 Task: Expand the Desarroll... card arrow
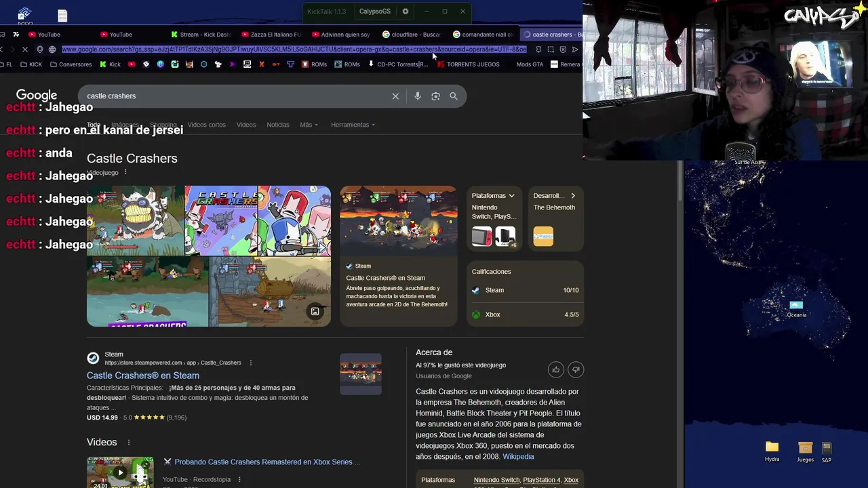(x=573, y=196)
